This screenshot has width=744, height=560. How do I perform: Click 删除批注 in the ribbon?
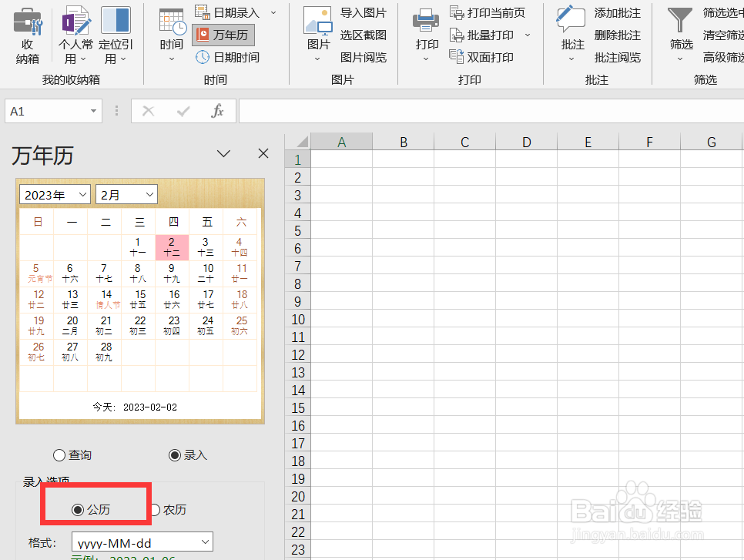click(x=618, y=35)
